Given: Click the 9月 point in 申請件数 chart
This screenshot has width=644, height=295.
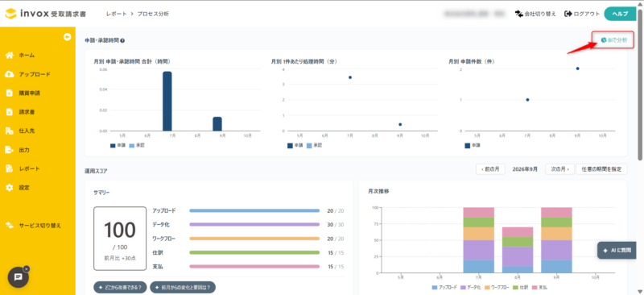Looking at the screenshot, I should 577,69.
